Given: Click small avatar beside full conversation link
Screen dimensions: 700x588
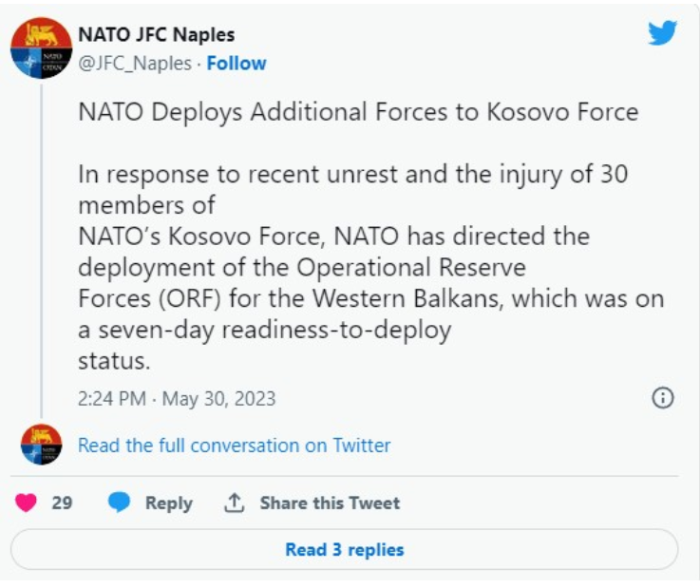Looking at the screenshot, I should pos(41,445).
